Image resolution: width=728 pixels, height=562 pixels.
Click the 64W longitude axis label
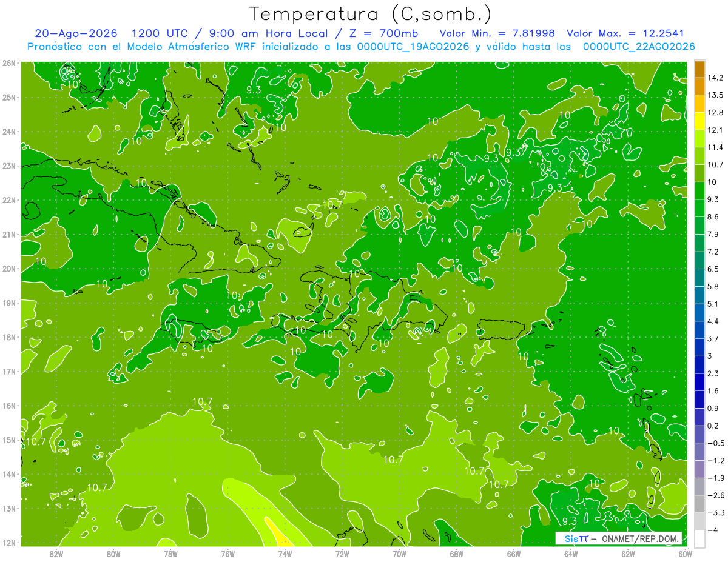pyautogui.click(x=571, y=554)
